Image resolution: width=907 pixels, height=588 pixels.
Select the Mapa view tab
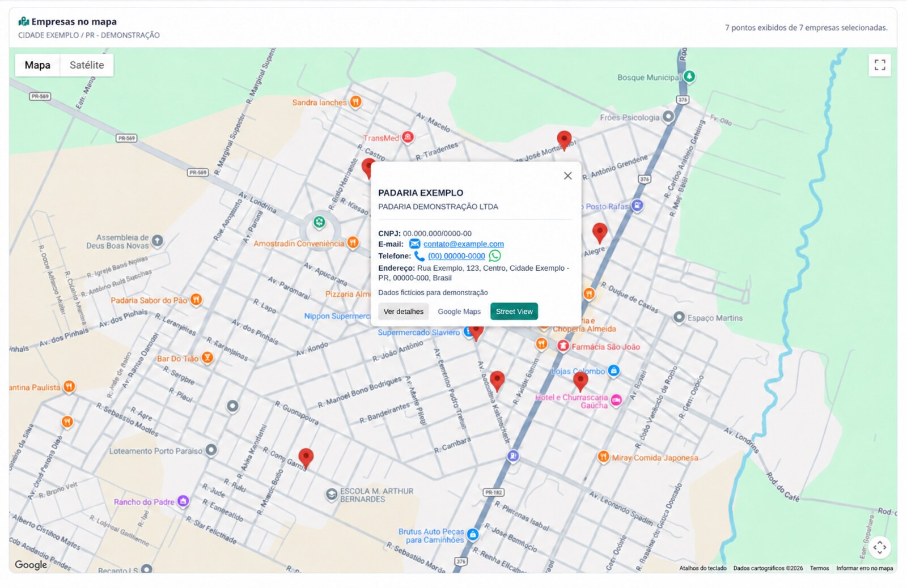[x=37, y=65]
